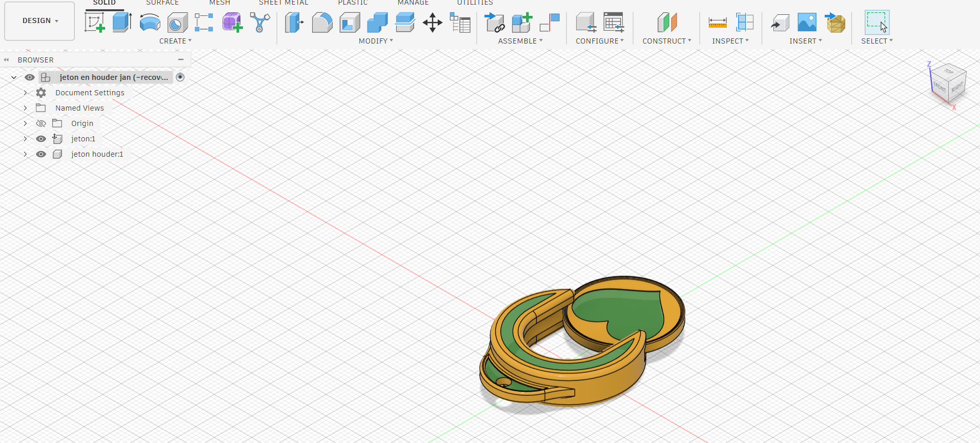Open the DESIGN workspace dropdown

pos(40,21)
